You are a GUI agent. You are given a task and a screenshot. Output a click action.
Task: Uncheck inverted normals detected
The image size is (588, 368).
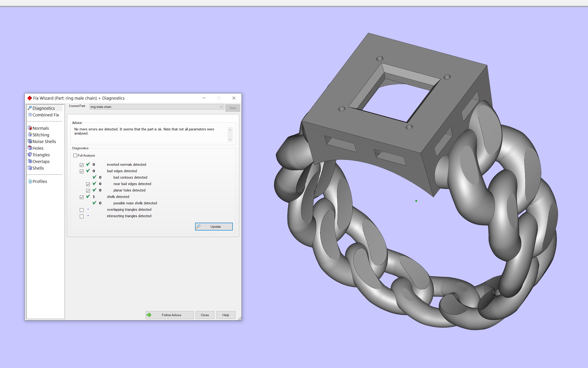click(x=82, y=165)
